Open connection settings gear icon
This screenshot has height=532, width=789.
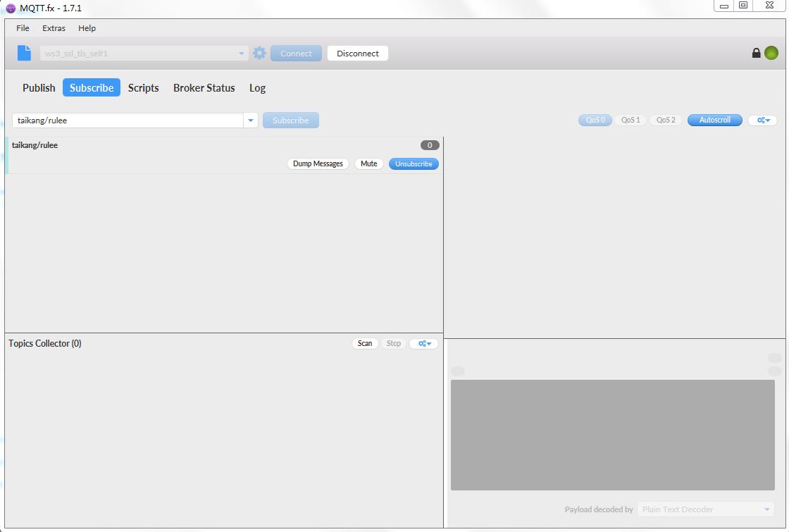259,53
